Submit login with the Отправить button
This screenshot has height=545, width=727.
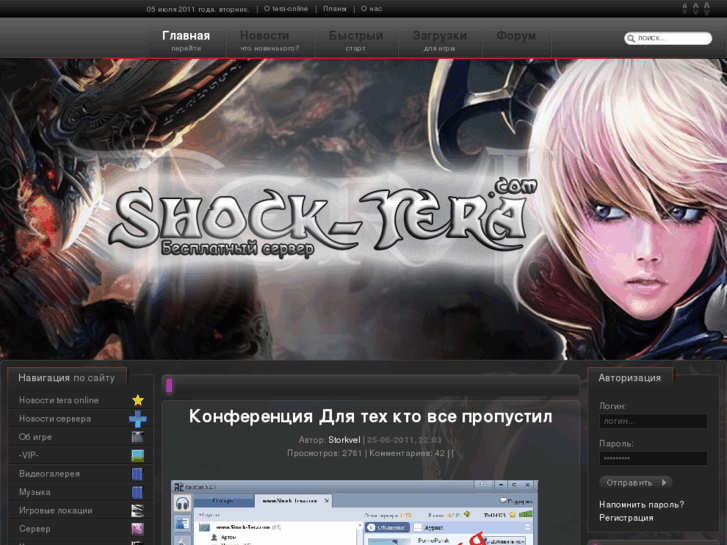click(635, 482)
